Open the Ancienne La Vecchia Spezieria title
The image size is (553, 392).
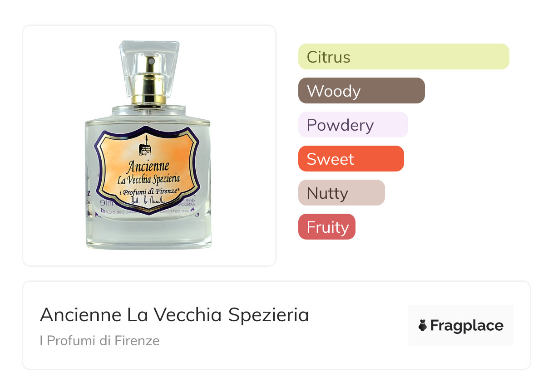174,315
